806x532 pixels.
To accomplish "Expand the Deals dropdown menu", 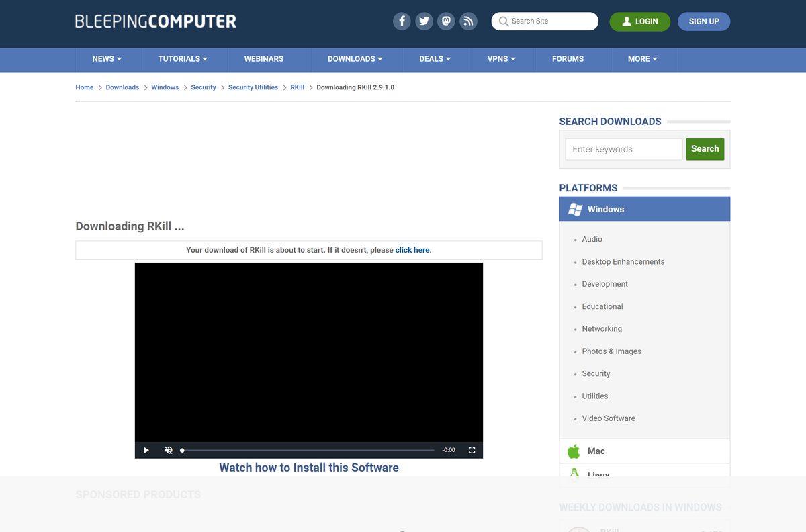I will click(435, 59).
